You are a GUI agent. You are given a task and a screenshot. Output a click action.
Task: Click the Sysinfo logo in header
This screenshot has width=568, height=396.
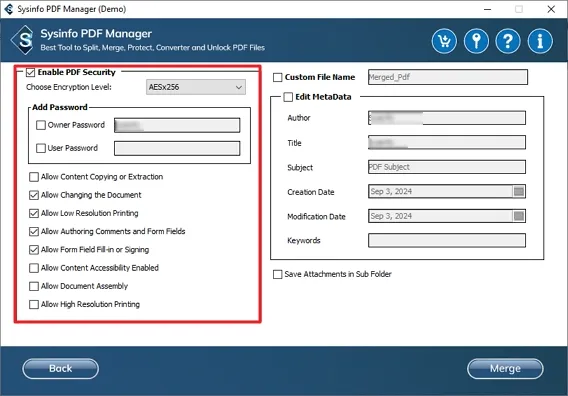(23, 40)
